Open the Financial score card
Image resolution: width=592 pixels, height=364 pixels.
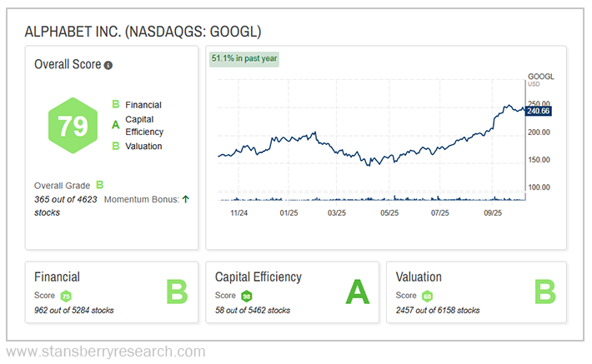pos(112,292)
